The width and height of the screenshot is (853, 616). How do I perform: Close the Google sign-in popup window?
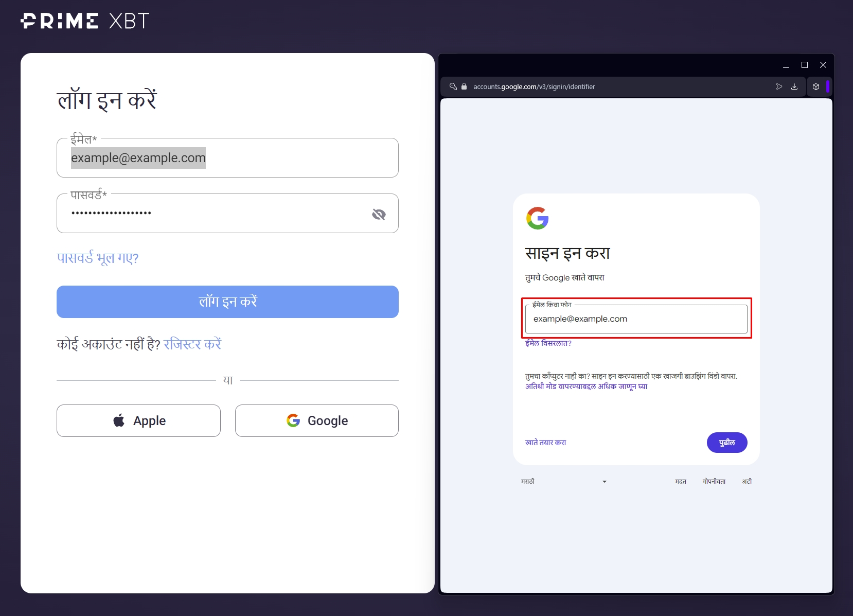(x=823, y=65)
